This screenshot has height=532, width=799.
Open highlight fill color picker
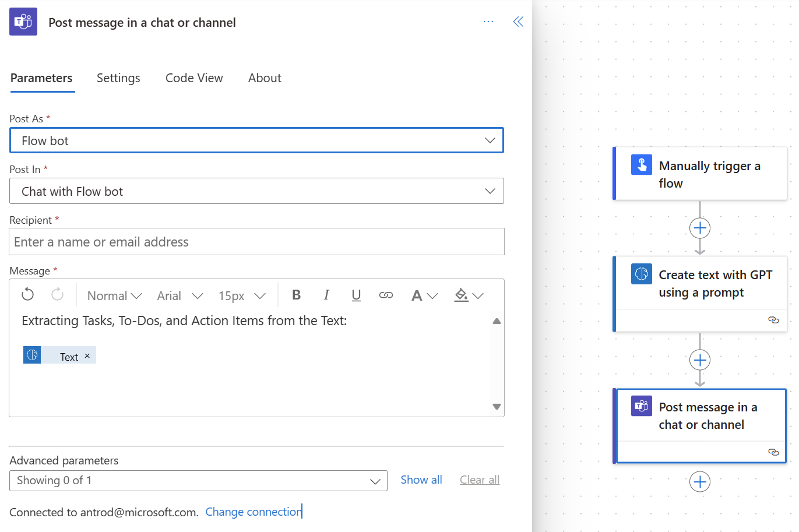tap(469, 295)
